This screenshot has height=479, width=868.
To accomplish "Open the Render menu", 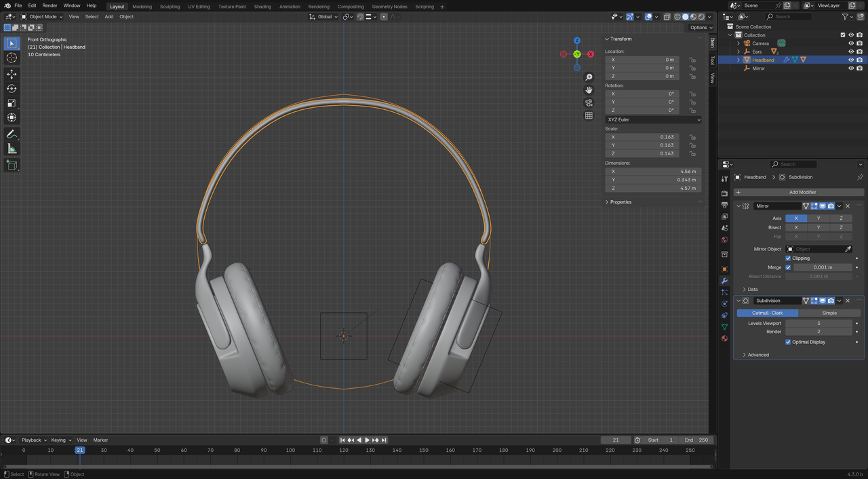I will coord(50,6).
